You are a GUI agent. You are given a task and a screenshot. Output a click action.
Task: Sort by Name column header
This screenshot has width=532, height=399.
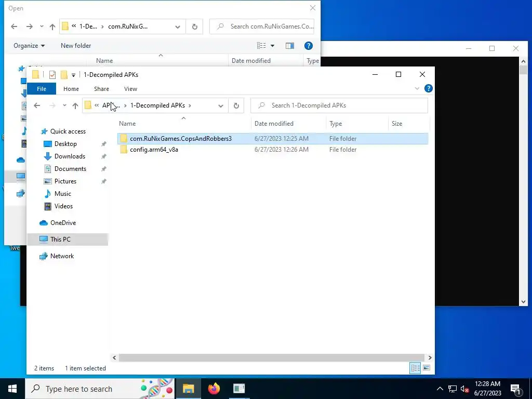click(x=127, y=124)
